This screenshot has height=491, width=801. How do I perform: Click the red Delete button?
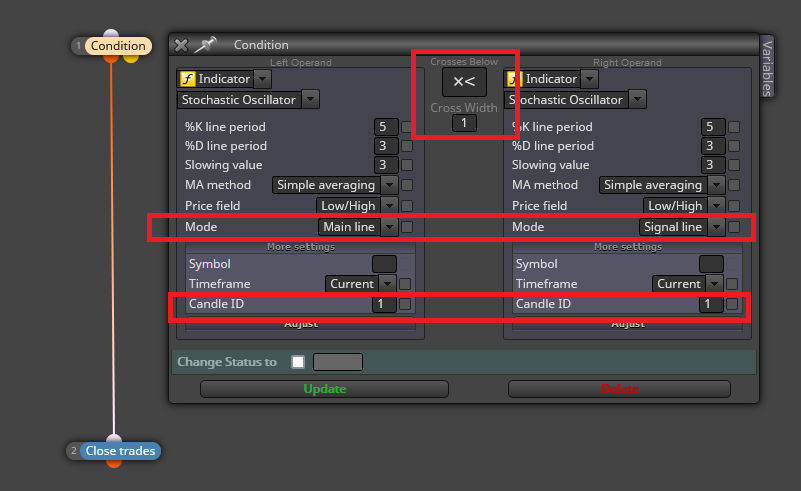pos(619,389)
